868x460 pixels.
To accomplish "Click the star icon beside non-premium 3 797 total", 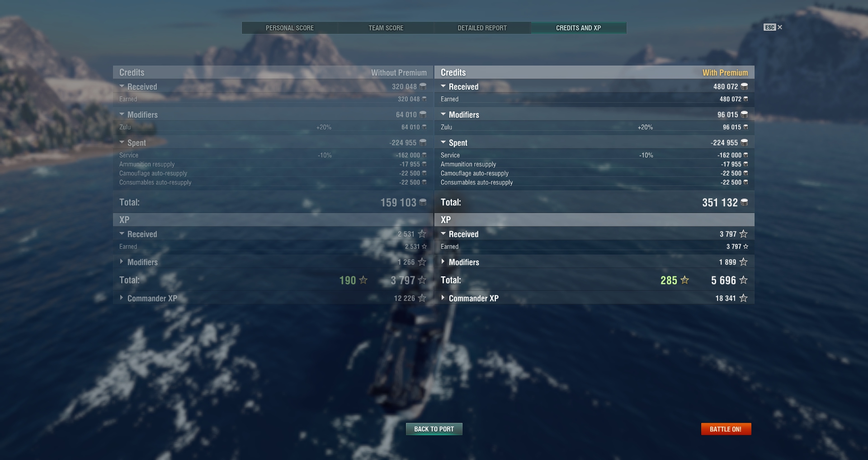I will 422,280.
